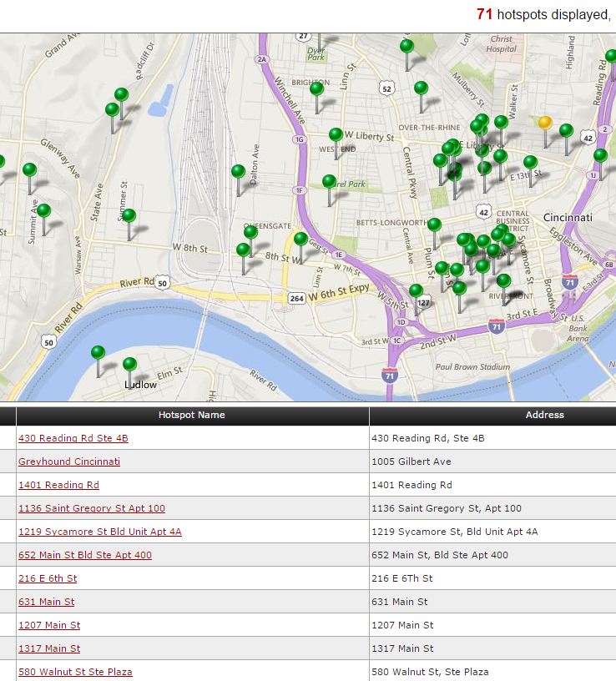
Task: Click the Address column header
Action: click(x=544, y=415)
